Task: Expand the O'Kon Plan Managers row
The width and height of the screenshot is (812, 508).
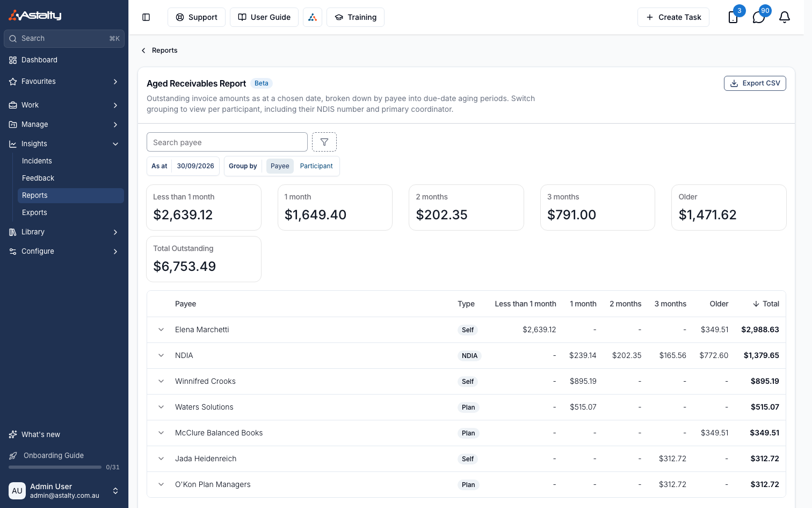Action: point(161,484)
